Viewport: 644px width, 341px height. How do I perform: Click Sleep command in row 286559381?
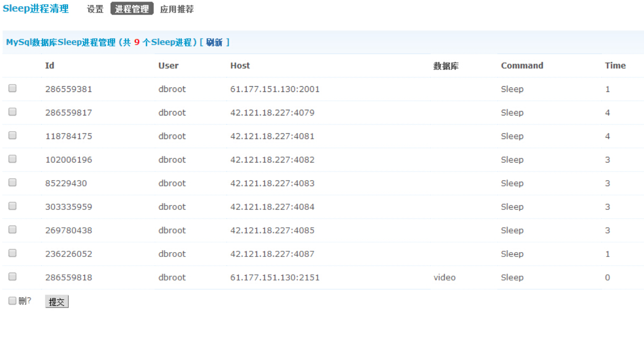point(512,89)
